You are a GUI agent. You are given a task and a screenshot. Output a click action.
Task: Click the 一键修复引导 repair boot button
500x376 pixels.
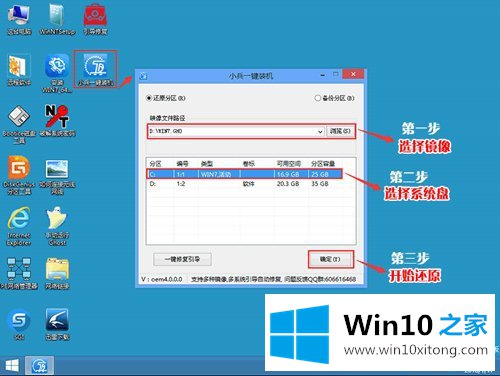(x=182, y=259)
